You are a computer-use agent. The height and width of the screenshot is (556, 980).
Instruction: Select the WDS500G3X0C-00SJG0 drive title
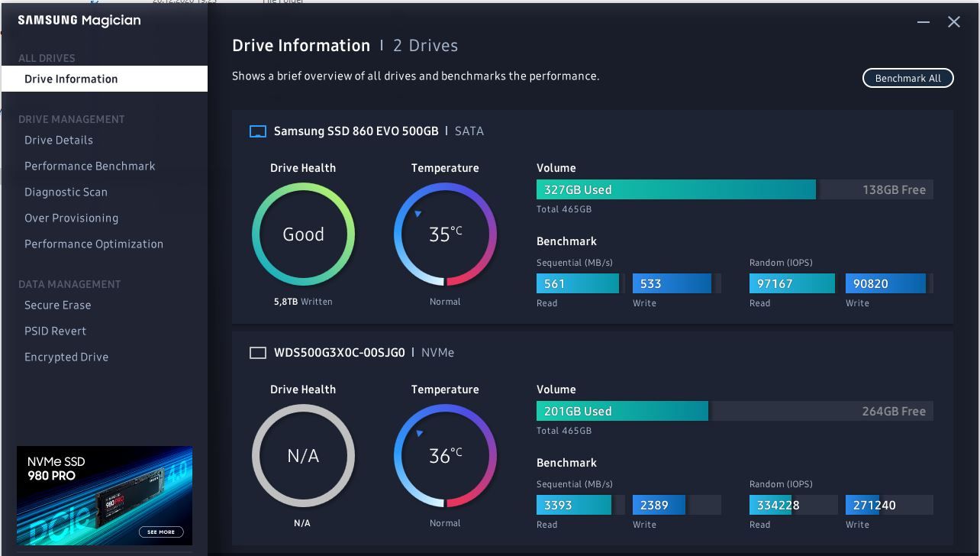click(x=340, y=352)
